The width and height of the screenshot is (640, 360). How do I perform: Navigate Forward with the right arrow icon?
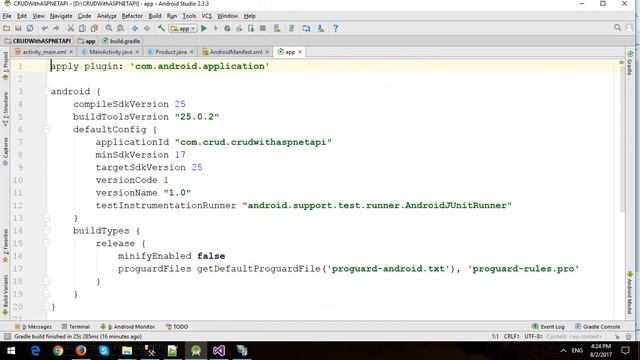click(147, 28)
